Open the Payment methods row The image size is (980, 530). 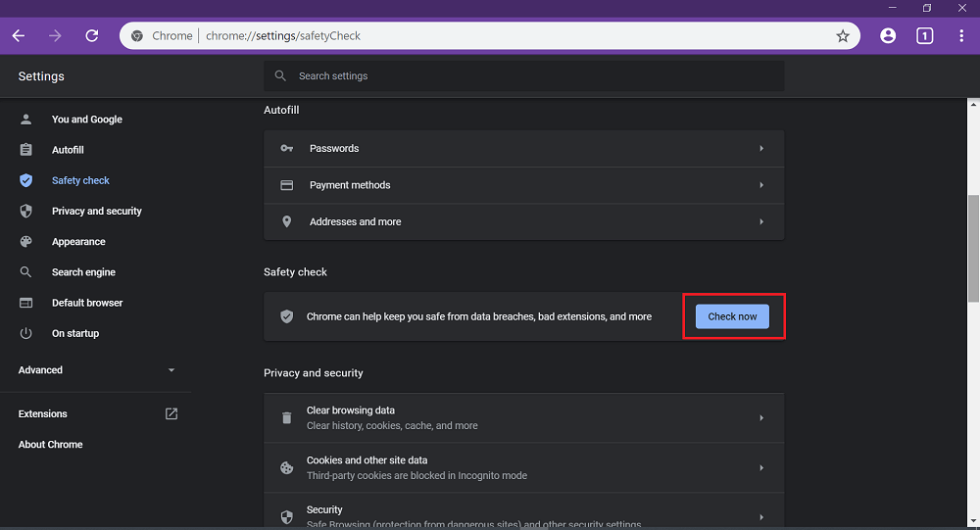[523, 185]
